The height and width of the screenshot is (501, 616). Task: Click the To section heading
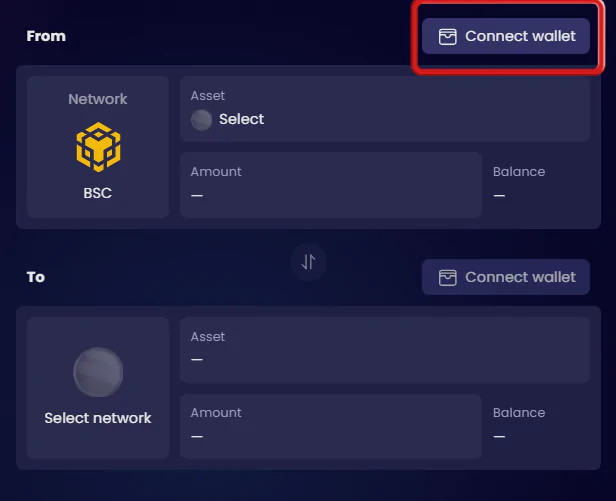36,277
